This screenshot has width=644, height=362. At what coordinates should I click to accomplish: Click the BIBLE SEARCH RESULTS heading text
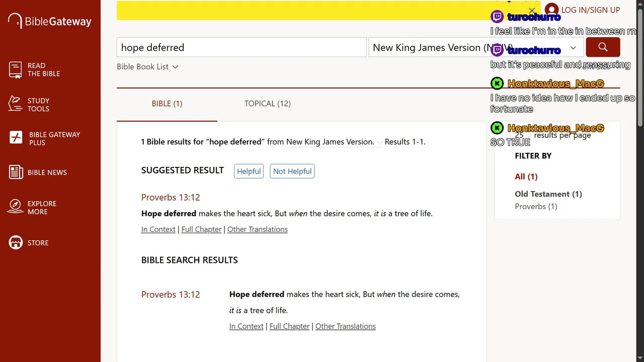(190, 260)
